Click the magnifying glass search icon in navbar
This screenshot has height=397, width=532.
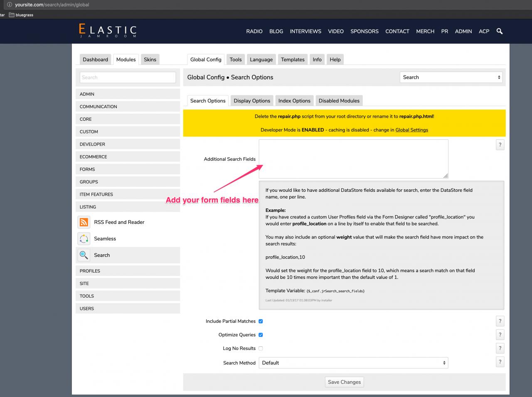(500, 31)
